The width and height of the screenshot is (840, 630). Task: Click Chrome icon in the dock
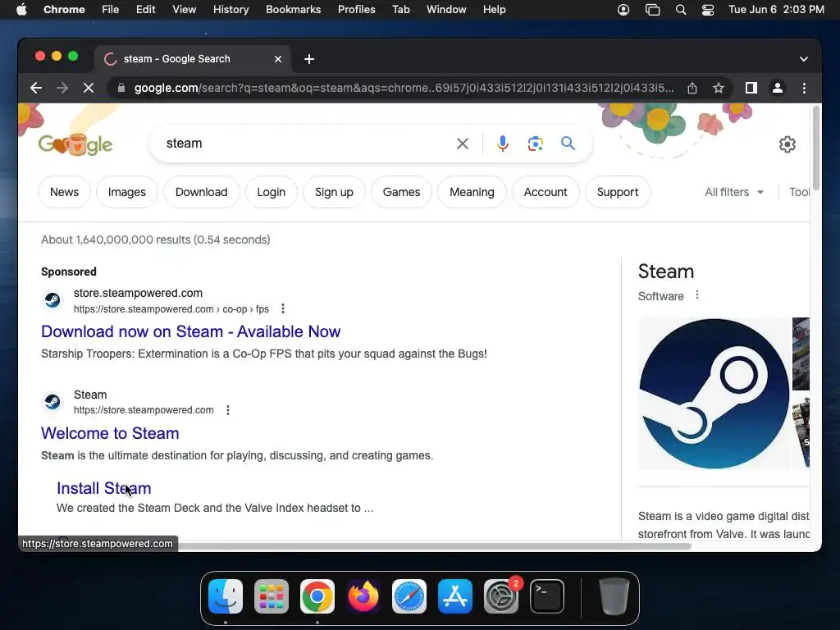tap(317, 596)
